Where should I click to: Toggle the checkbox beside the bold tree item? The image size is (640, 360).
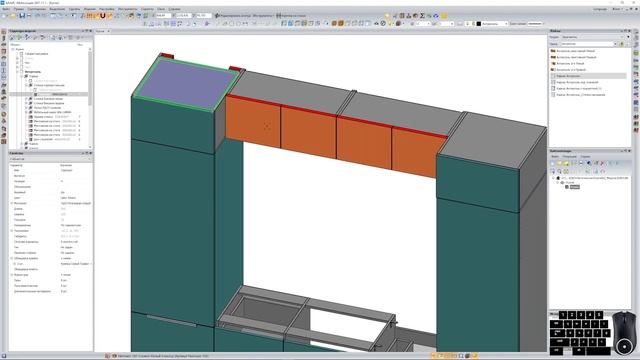22,71
